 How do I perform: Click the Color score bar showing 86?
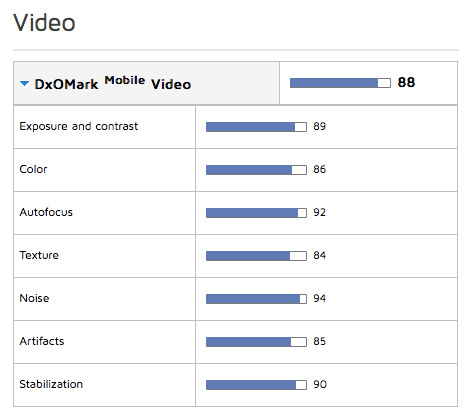256,170
